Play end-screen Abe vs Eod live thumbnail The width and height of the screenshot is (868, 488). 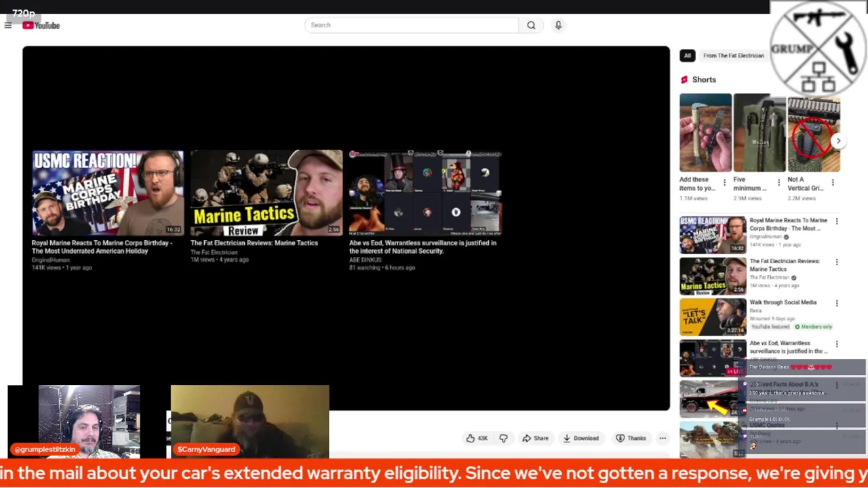coord(425,192)
